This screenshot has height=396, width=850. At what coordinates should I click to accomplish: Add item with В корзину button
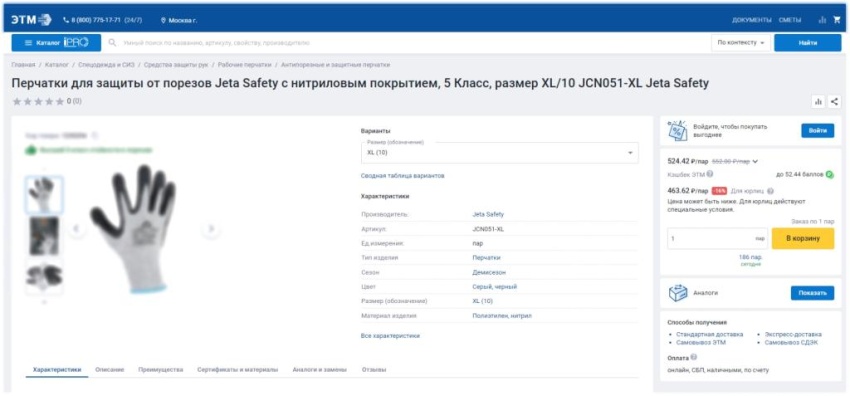[x=803, y=238]
